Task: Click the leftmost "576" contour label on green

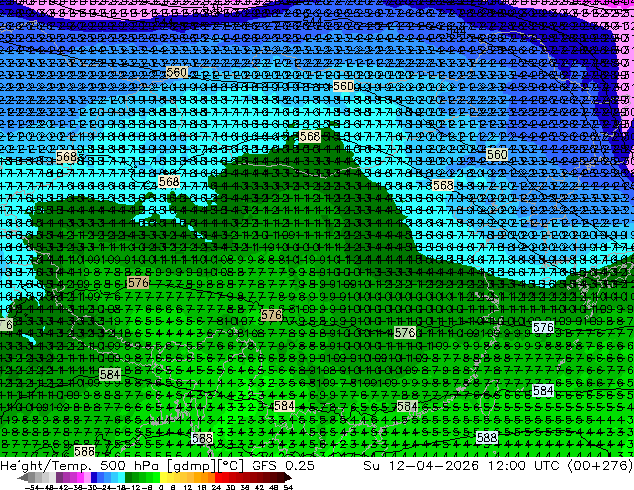Action: 138,283
